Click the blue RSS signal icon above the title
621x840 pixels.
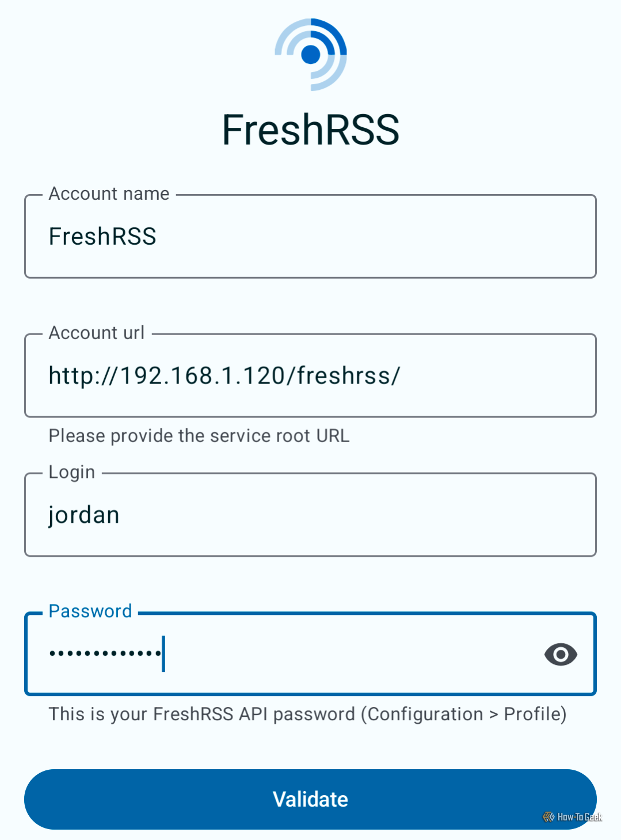click(310, 53)
